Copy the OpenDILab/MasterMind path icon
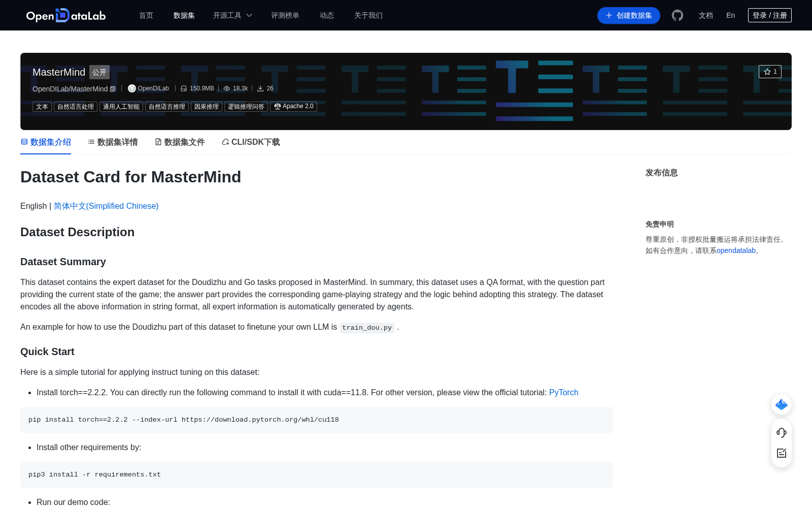Screen dimensions: 812x508 (113, 89)
